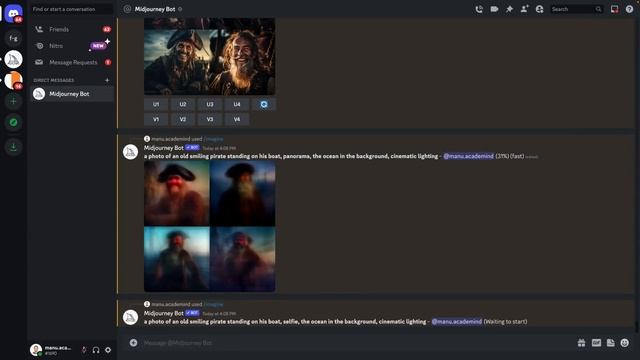Open Explore Discoverable Servers compass icon
The width and height of the screenshot is (640, 360).
[13, 122]
